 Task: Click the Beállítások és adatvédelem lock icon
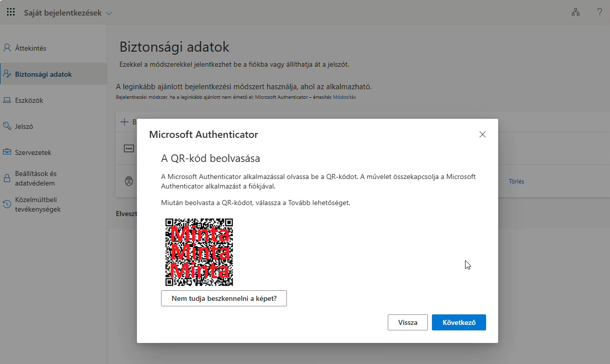tap(7, 178)
